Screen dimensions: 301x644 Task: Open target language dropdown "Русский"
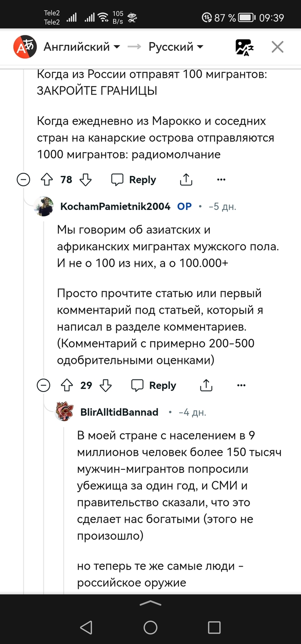(176, 47)
